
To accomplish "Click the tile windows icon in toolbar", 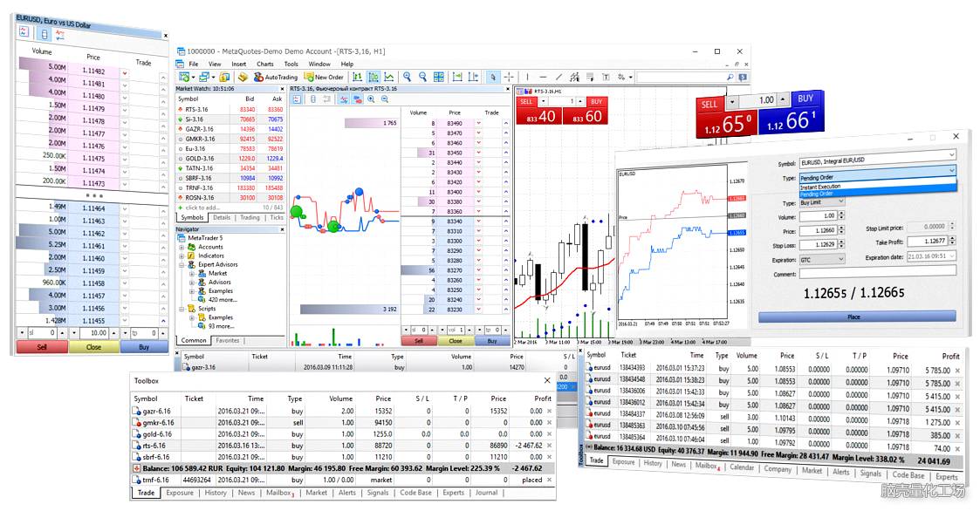I will (x=439, y=77).
